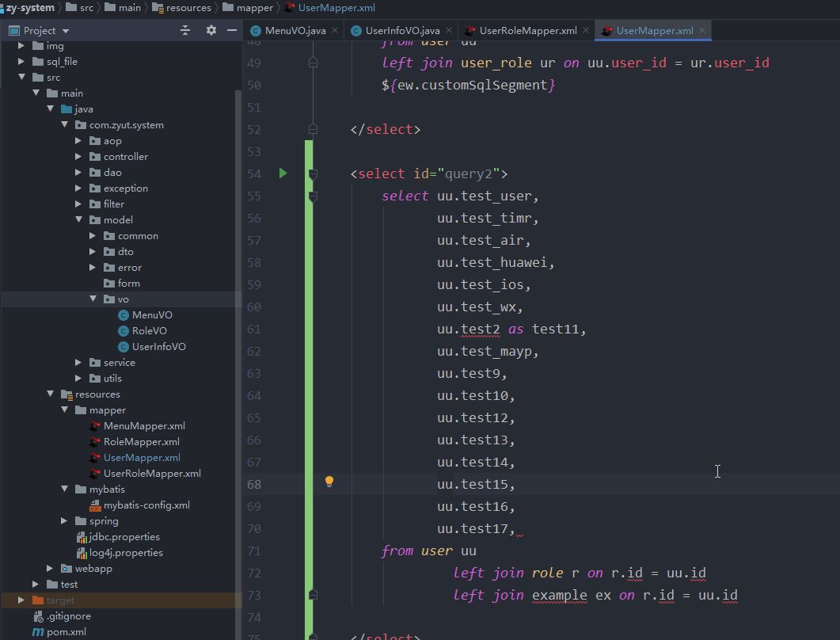840x640 pixels.
Task: Hide the Project panel with minus icon
Action: 232,31
